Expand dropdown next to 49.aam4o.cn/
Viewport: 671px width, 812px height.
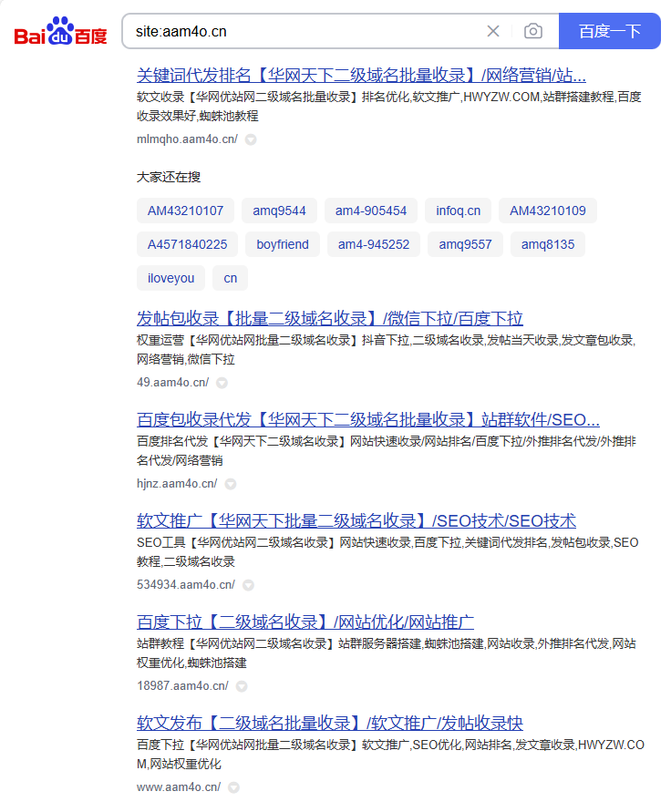click(x=222, y=383)
